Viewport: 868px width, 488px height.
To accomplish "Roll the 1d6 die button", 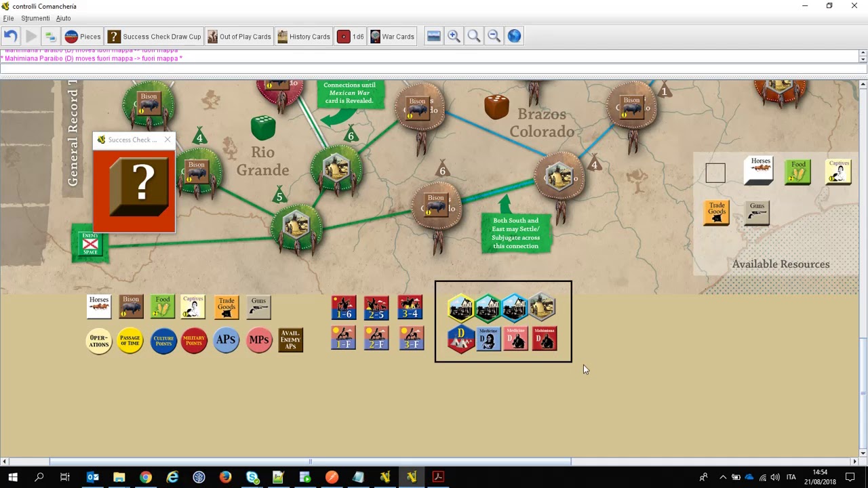I will tap(351, 37).
